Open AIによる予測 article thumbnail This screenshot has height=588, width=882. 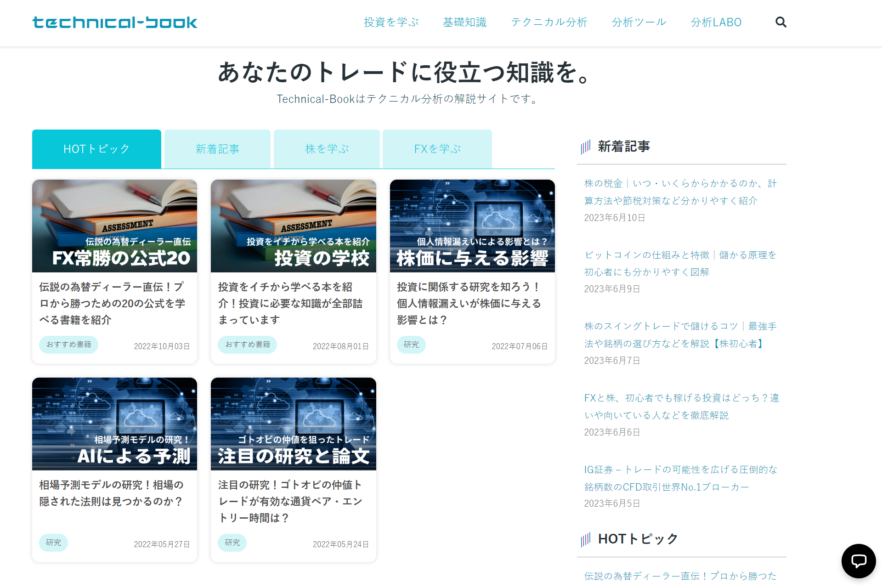click(x=114, y=424)
